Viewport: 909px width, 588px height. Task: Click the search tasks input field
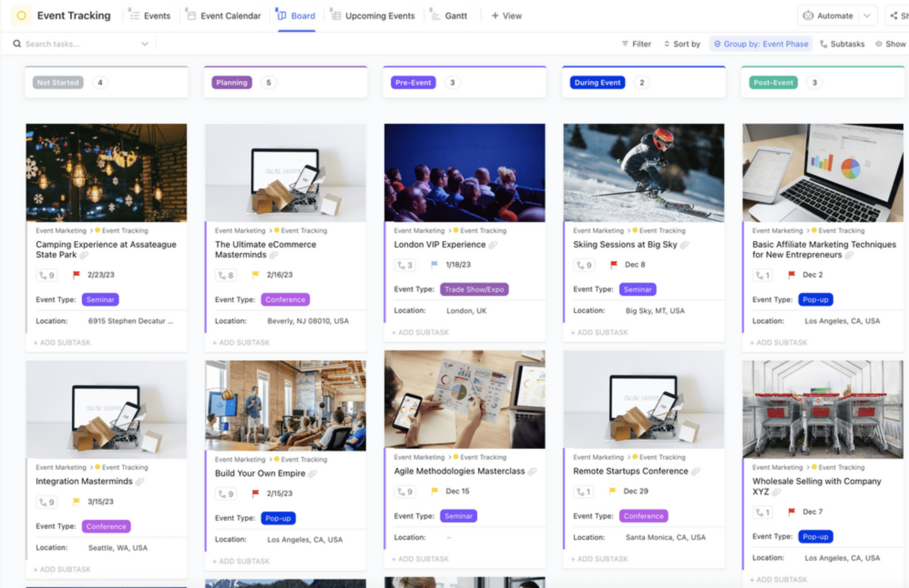click(80, 44)
